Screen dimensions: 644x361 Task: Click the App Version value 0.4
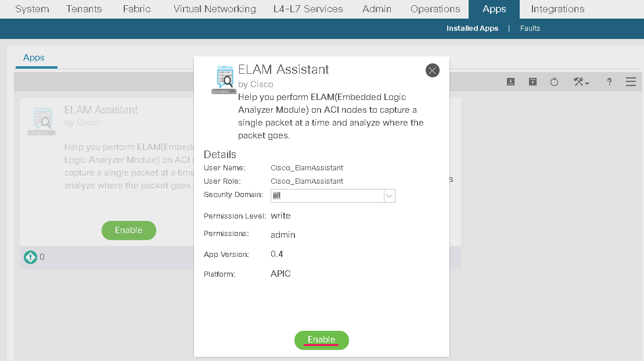(x=277, y=254)
